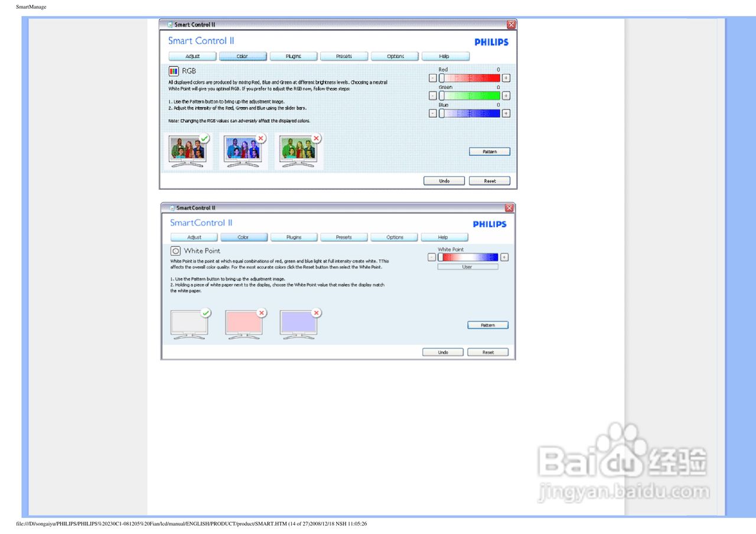The height and width of the screenshot is (534, 756).
Task: Click the 'Smart Control II' heading text
Action: click(x=201, y=41)
